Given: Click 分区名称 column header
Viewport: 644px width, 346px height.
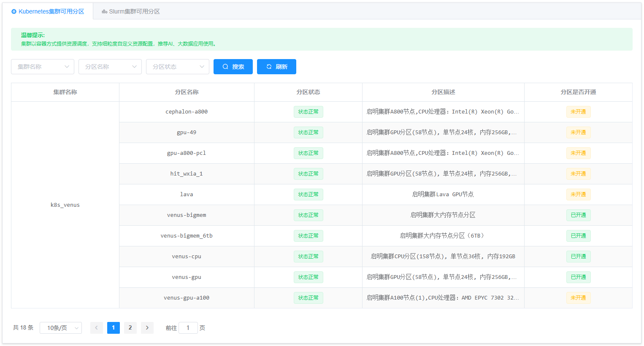Looking at the screenshot, I should (x=187, y=92).
